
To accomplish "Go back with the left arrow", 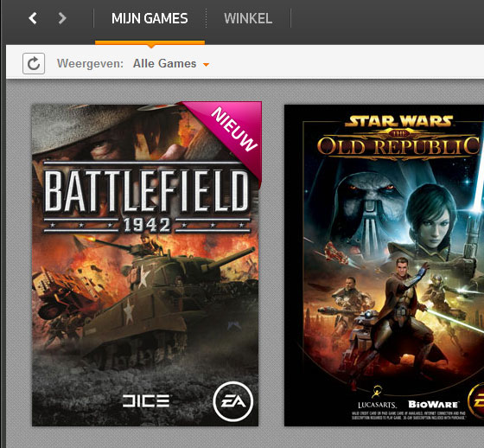I will [33, 18].
